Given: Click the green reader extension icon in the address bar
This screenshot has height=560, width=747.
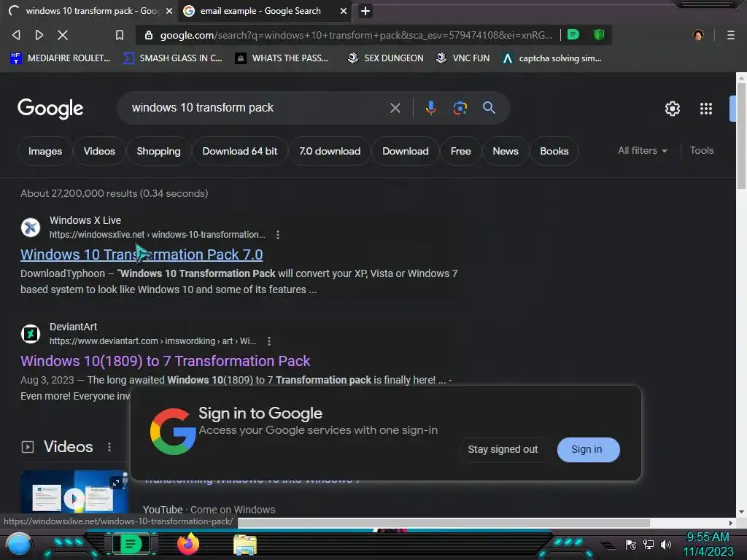Looking at the screenshot, I should [573, 34].
